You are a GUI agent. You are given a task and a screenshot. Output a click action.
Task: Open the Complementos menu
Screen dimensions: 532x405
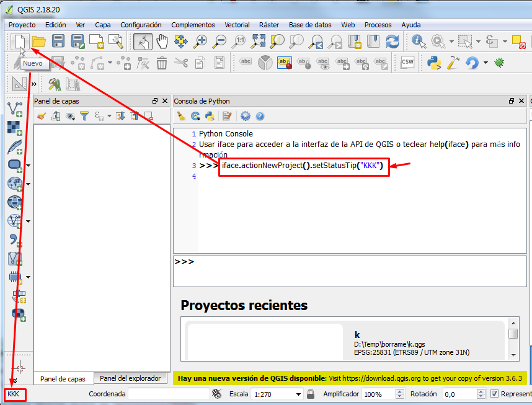click(193, 25)
